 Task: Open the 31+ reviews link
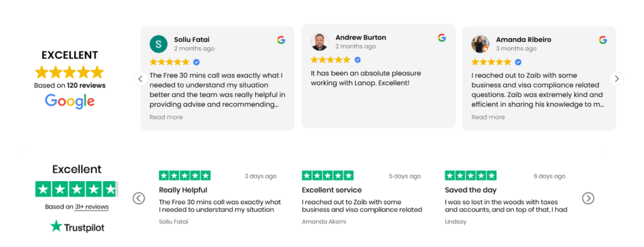[x=92, y=207]
